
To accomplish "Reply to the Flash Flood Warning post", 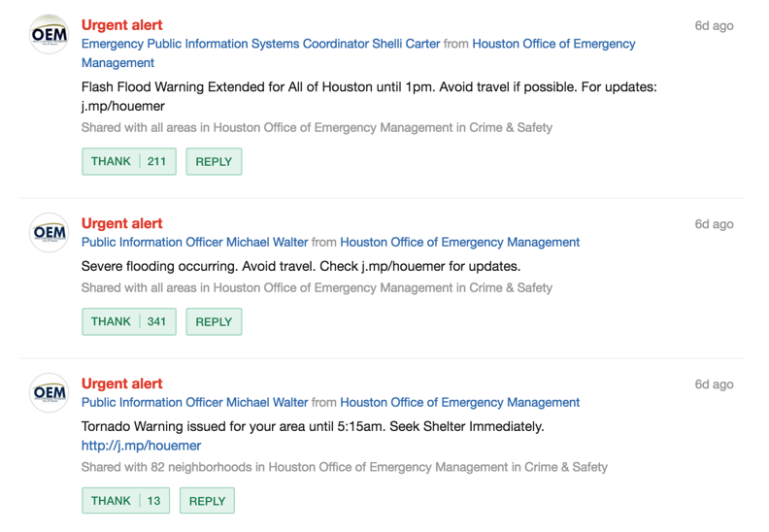I will click(x=214, y=161).
